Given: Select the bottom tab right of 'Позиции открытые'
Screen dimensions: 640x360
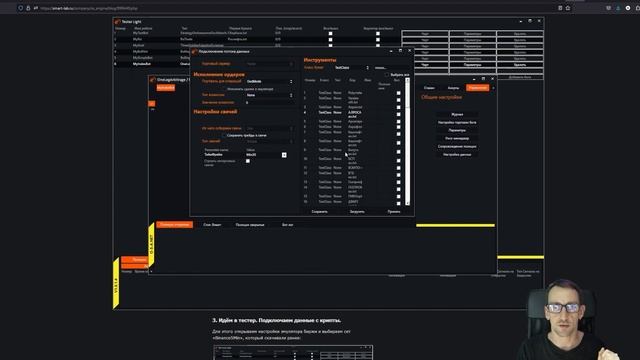Looking at the screenshot, I should (212, 225).
